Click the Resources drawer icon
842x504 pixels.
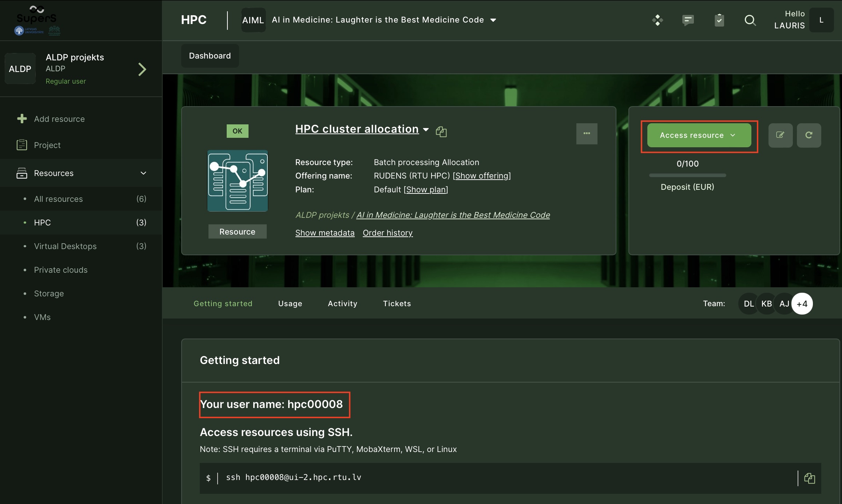click(22, 173)
